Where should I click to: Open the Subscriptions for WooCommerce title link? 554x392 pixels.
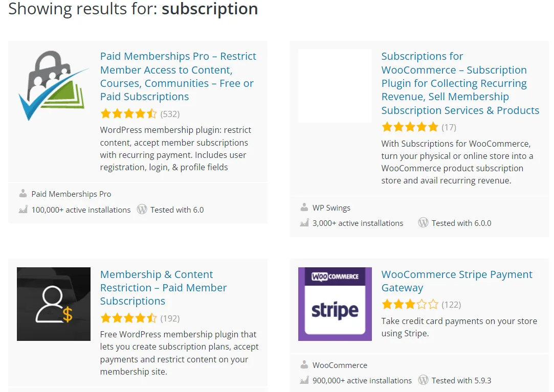tap(460, 83)
